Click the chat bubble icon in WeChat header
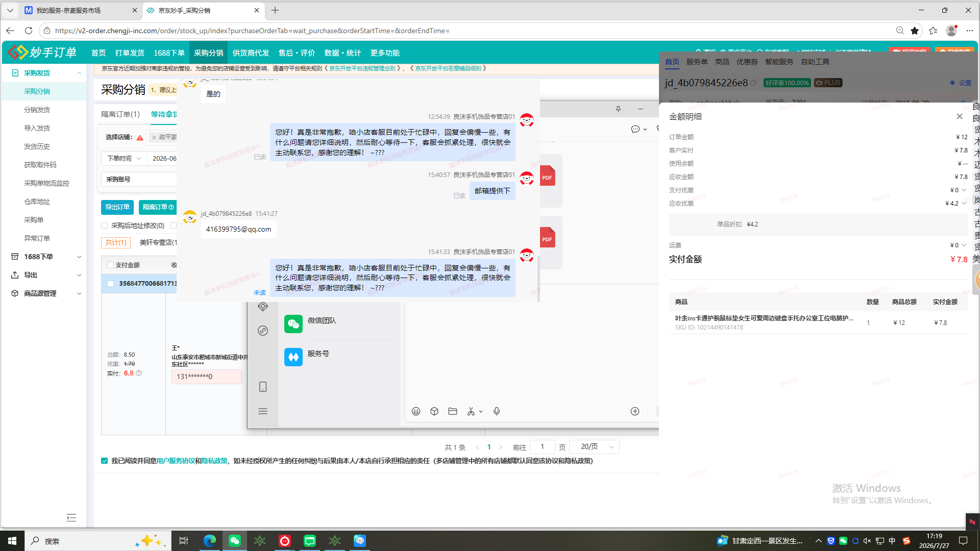Screen dimensions: 980x551 coord(635,129)
